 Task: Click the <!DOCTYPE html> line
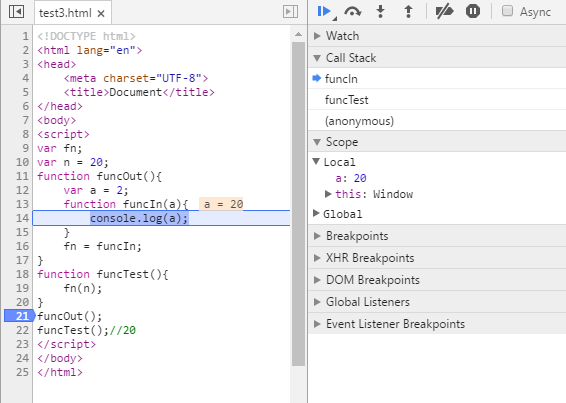pos(86,36)
